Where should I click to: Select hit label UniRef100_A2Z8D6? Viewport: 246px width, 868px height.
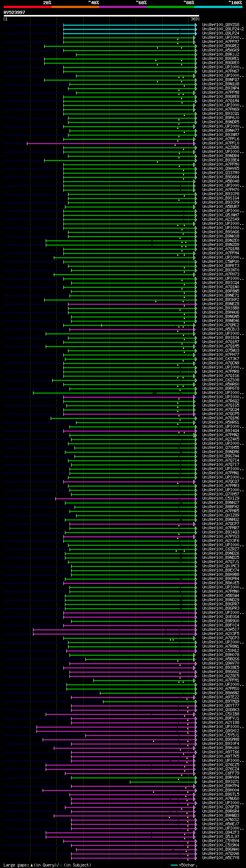[x=221, y=148]
